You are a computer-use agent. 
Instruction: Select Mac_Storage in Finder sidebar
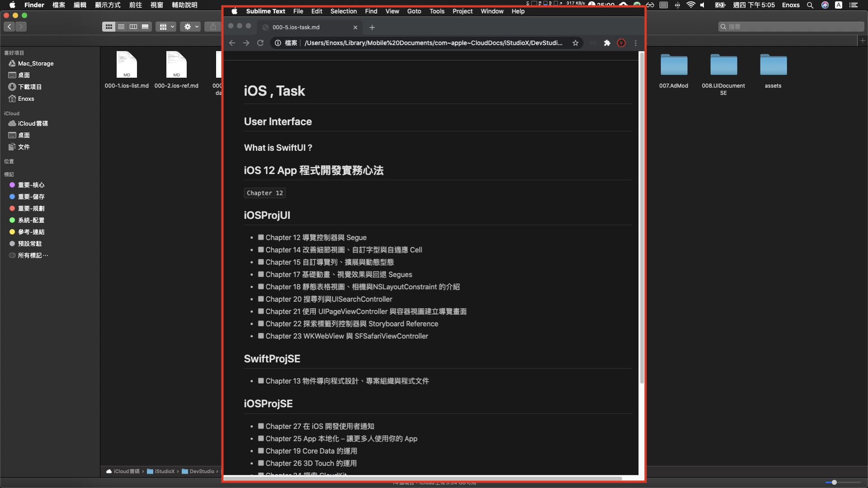35,63
